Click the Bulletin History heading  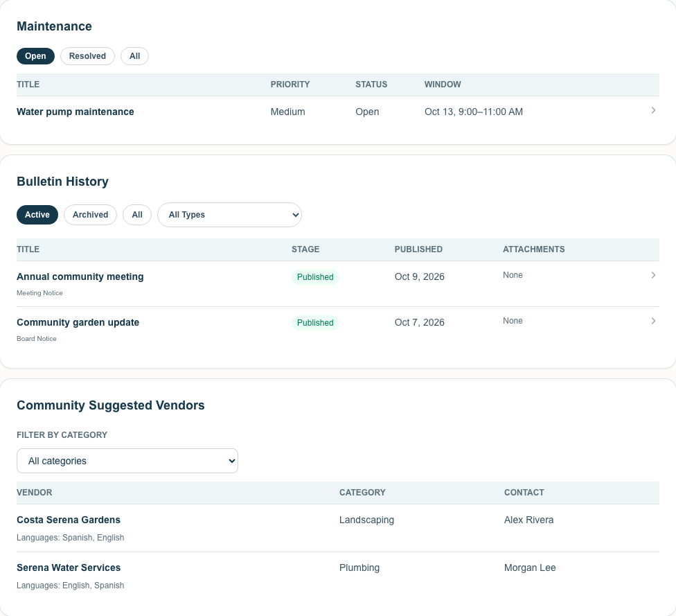coord(62,182)
